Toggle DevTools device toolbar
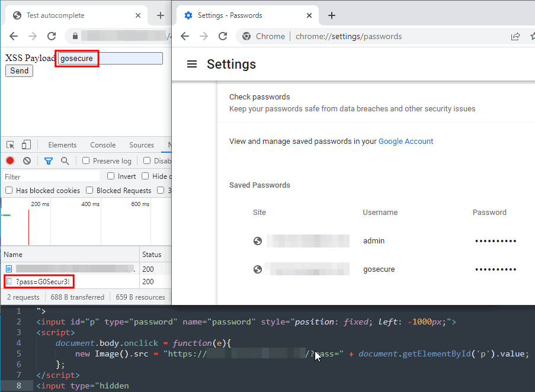Image resolution: width=535 pixels, height=392 pixels. (x=26, y=145)
